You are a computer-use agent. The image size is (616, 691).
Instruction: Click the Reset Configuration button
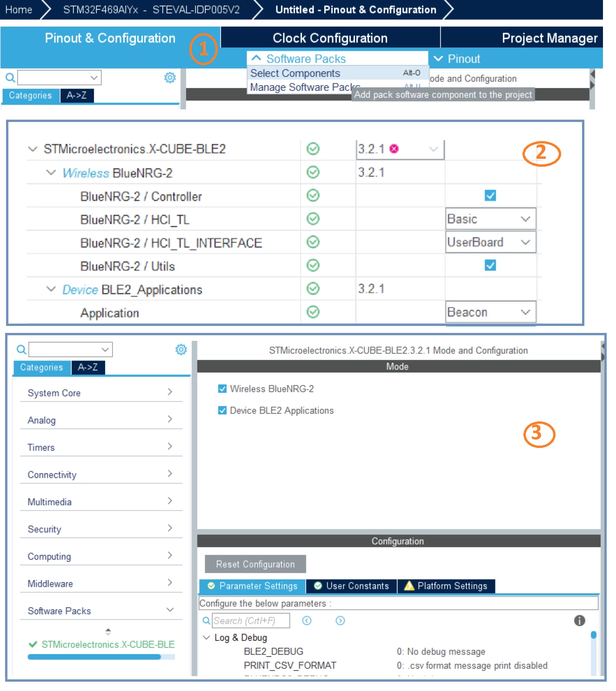pos(255,564)
